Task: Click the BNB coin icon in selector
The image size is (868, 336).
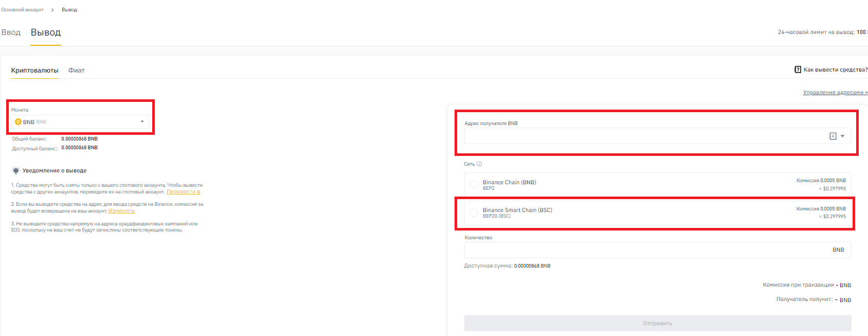Action: [18, 122]
